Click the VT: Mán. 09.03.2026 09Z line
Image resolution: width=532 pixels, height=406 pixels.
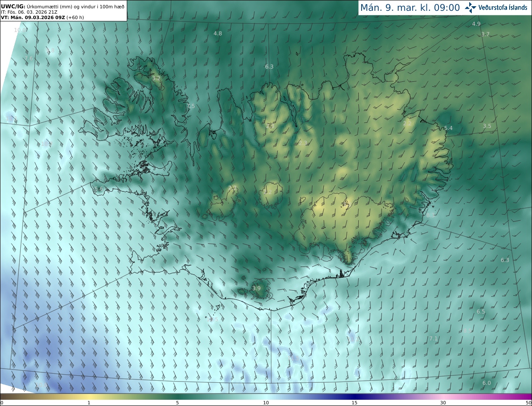(x=42, y=18)
